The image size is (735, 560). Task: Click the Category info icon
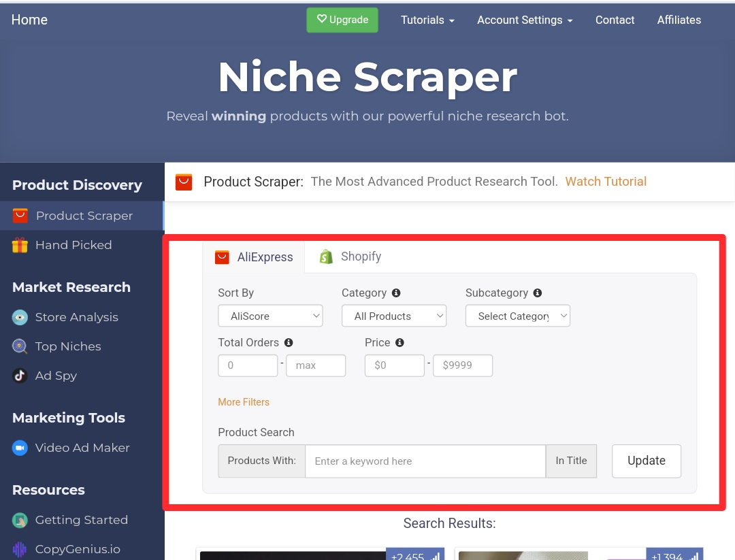click(396, 293)
